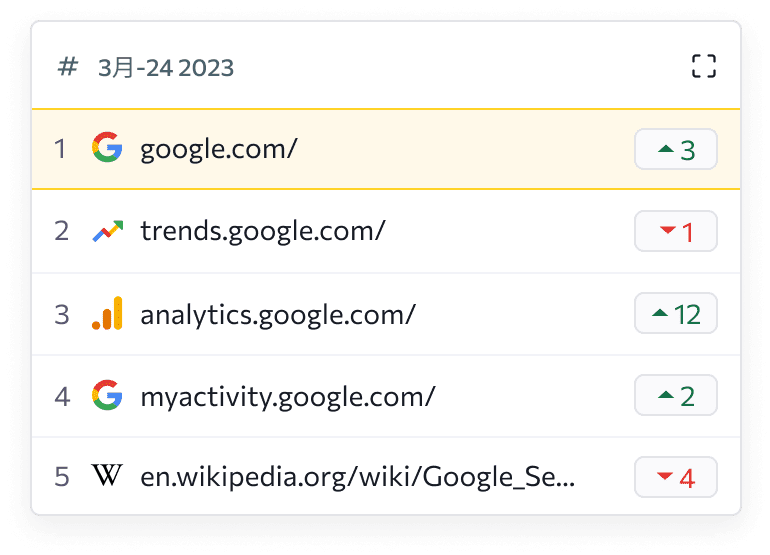770x555 pixels.
Task: Click the up 12 position change badge
Action: pos(676,313)
